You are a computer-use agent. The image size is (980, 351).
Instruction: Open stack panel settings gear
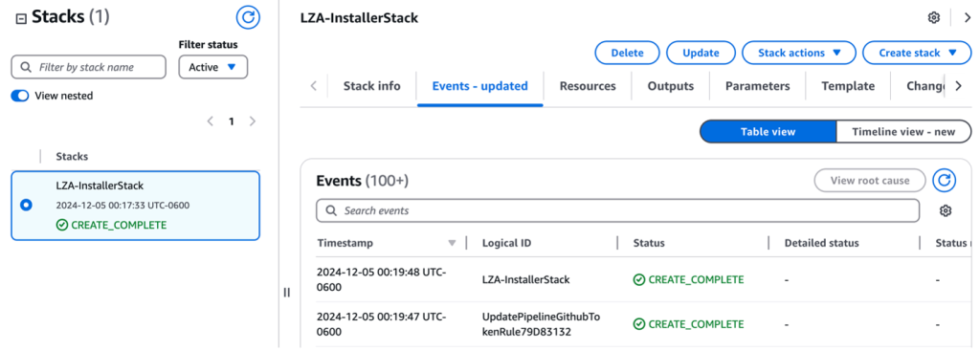pos(934,17)
